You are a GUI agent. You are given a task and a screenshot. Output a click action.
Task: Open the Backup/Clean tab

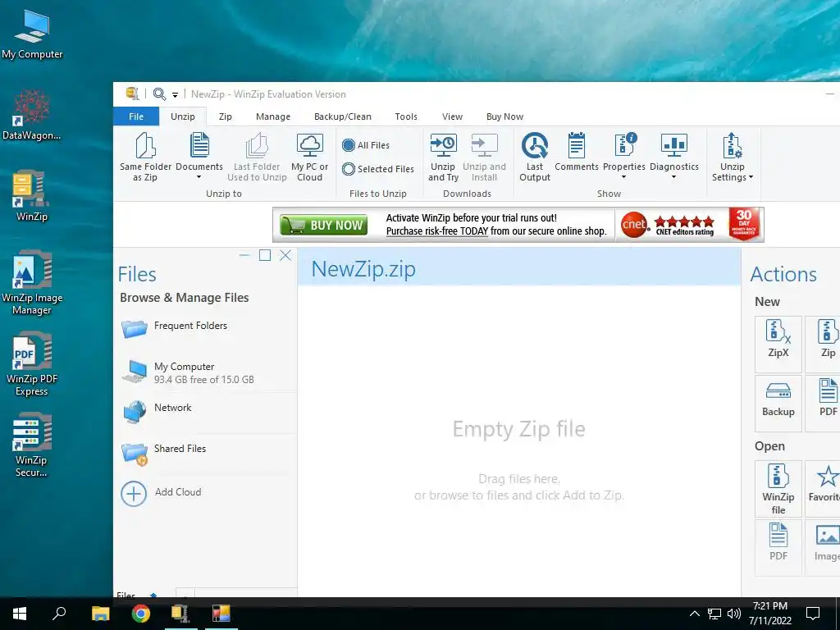(343, 116)
